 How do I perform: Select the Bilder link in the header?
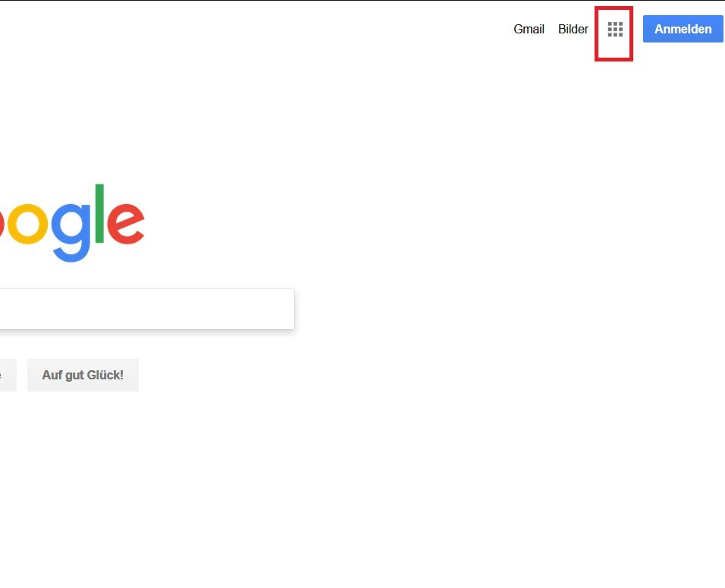(573, 29)
